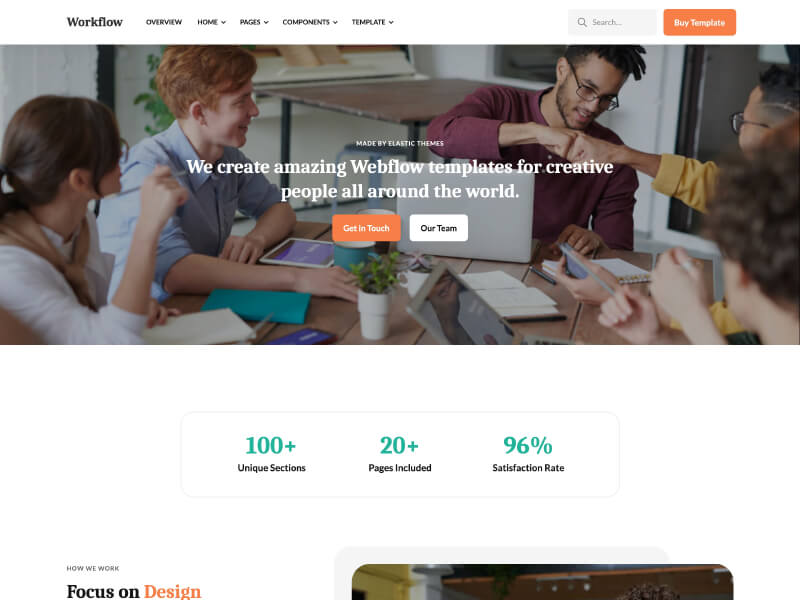Click the image thumbnail beside Focus on Design
The height and width of the screenshot is (600, 800).
542,582
